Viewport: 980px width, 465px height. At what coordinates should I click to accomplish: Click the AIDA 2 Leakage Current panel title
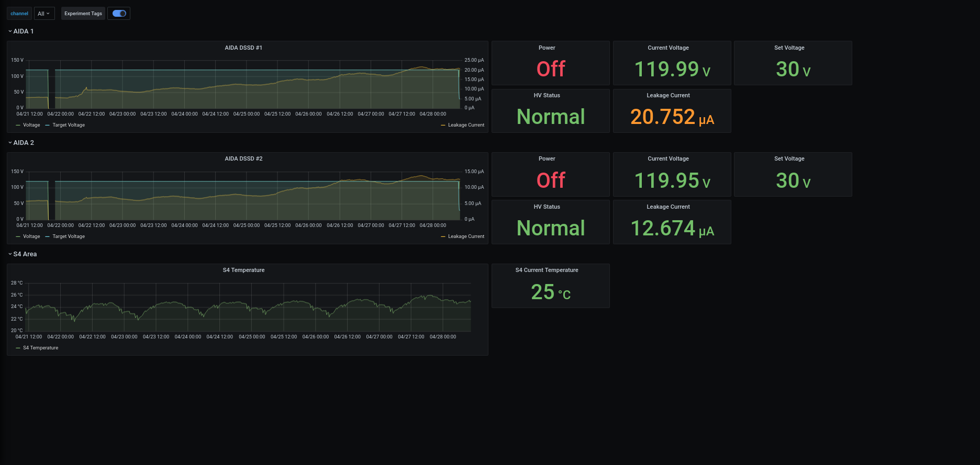(x=669, y=207)
